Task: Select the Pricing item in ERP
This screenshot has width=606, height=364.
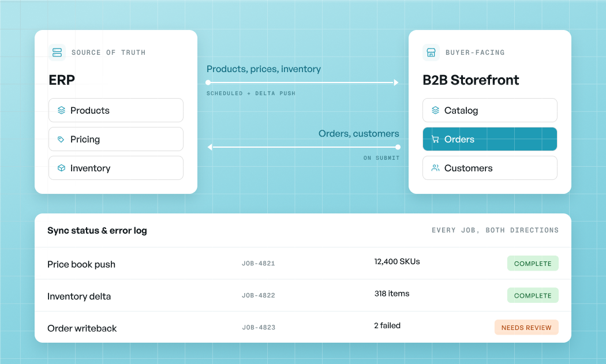Action: pos(116,139)
